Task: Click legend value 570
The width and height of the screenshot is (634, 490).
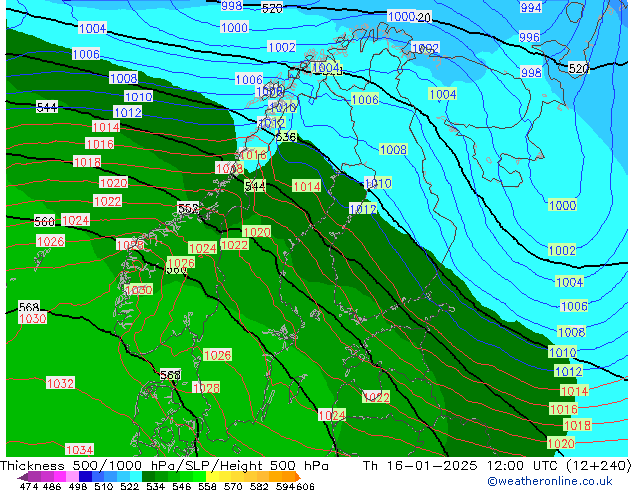Action: click(x=233, y=486)
